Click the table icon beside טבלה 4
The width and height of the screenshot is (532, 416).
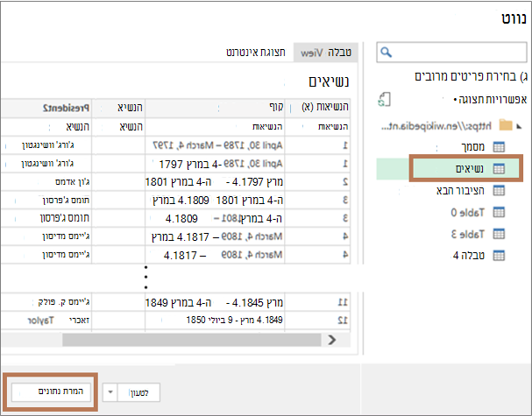[x=499, y=256]
